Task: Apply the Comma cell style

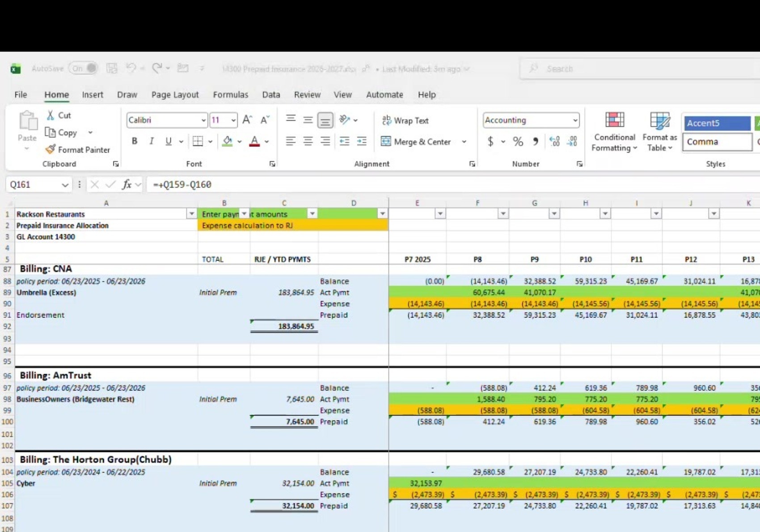Action: pos(717,142)
